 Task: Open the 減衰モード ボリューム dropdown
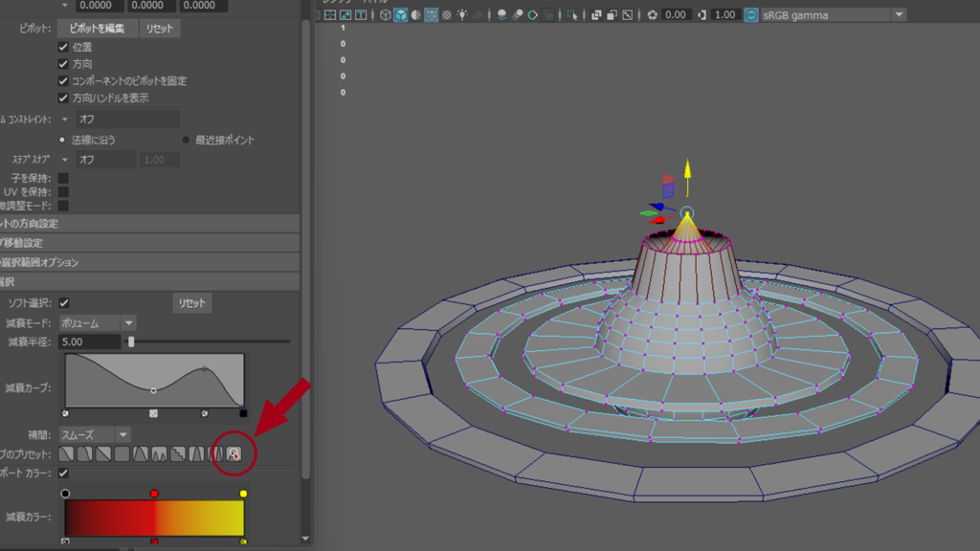point(98,323)
